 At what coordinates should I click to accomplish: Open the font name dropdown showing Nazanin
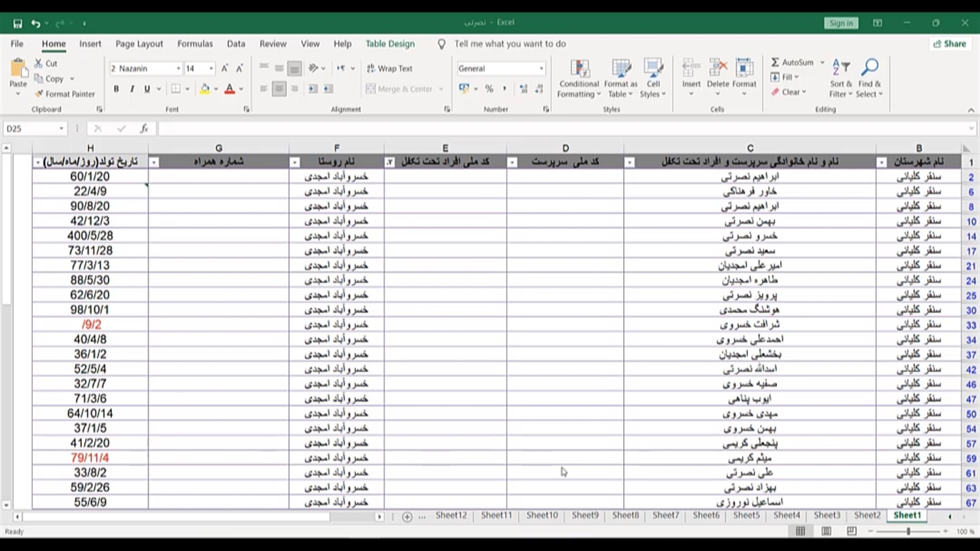[145, 68]
